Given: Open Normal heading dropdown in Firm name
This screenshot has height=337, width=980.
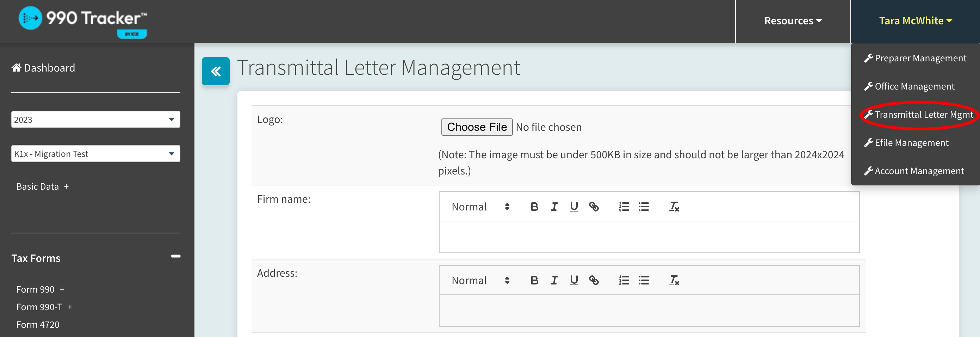Looking at the screenshot, I should [480, 207].
